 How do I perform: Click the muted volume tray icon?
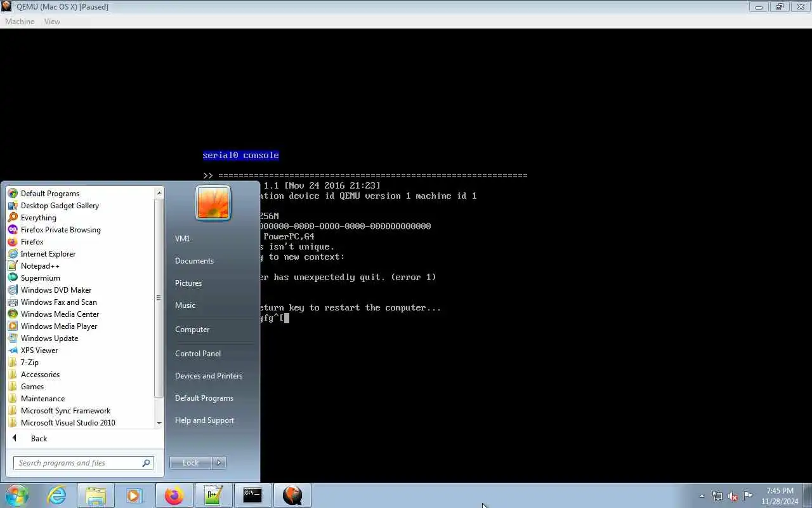tap(733, 496)
